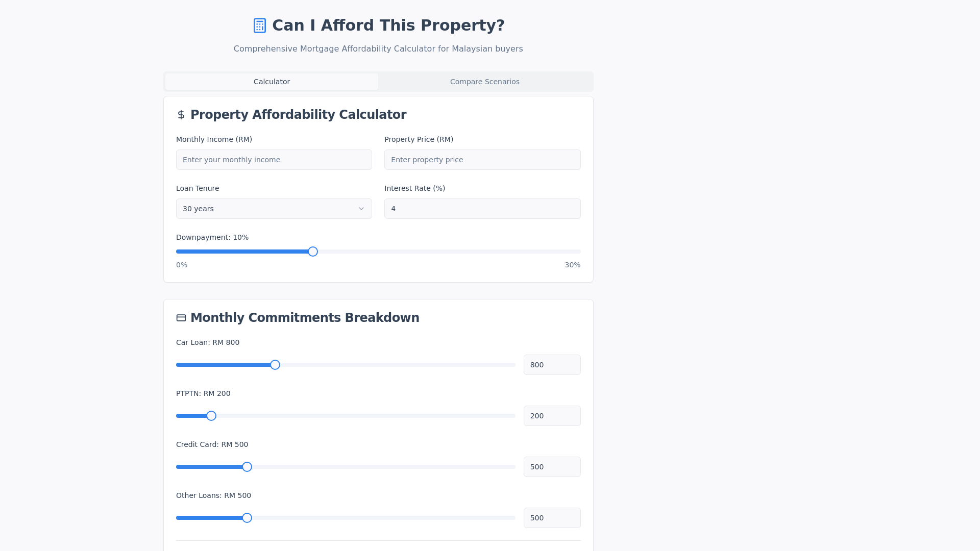Click the chevron arrow in the Loan Tenure selector
980x551 pixels.
click(x=361, y=209)
